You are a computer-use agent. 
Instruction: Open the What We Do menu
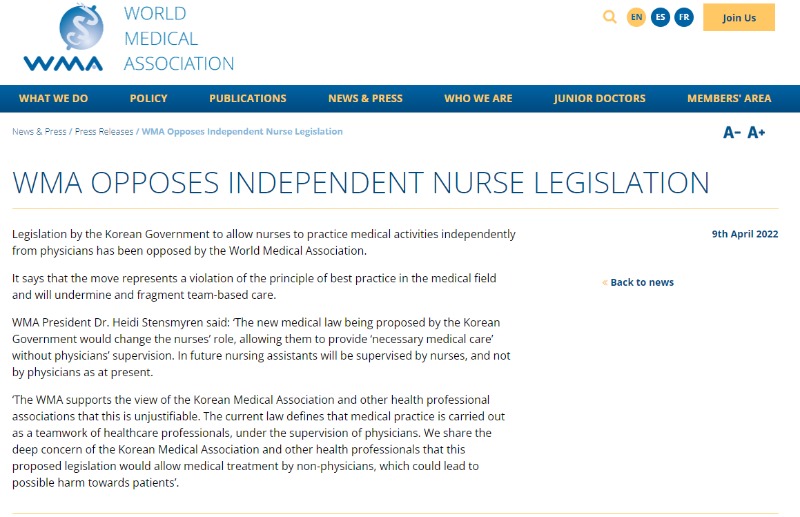coord(54,99)
